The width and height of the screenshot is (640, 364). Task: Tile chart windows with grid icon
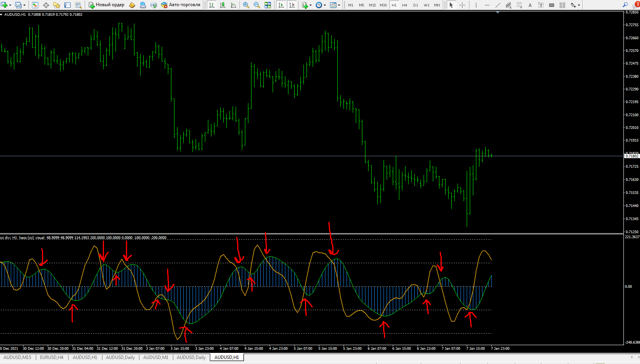[x=268, y=5]
